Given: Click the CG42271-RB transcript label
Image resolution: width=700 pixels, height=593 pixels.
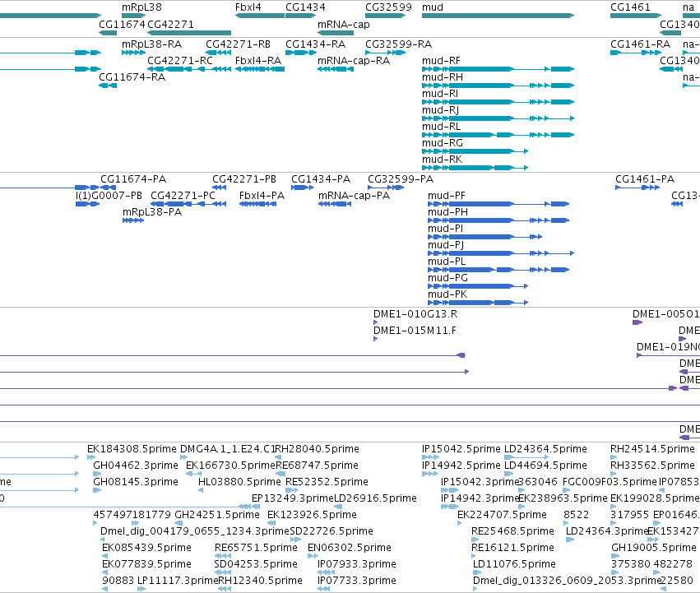Looking at the screenshot, I should tap(238, 44).
